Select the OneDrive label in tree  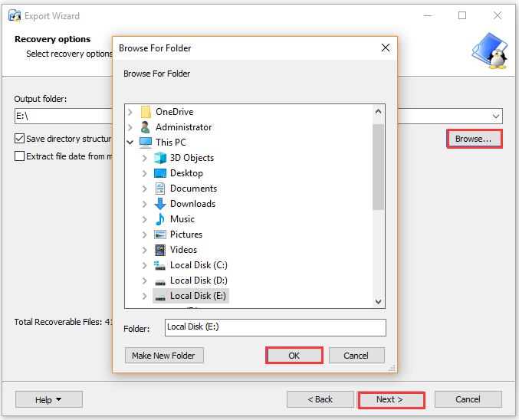175,112
